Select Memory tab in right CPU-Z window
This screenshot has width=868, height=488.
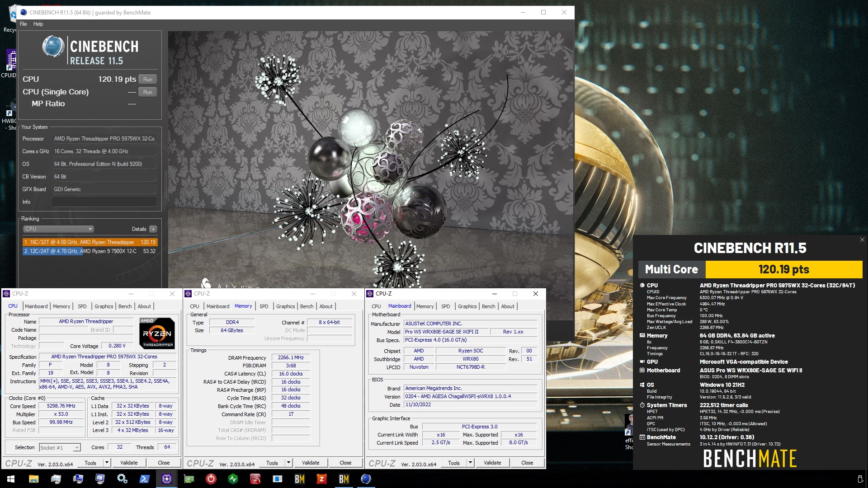[425, 306]
